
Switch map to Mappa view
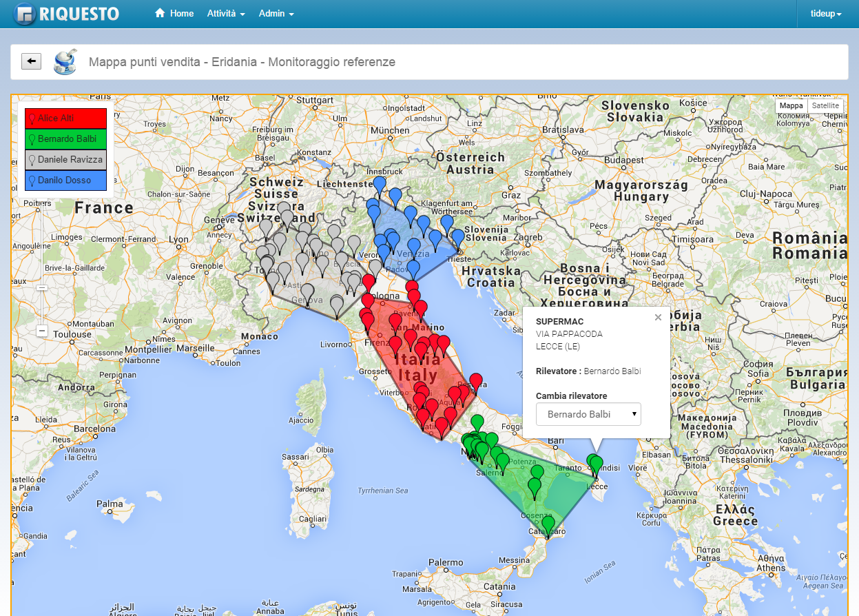point(791,105)
